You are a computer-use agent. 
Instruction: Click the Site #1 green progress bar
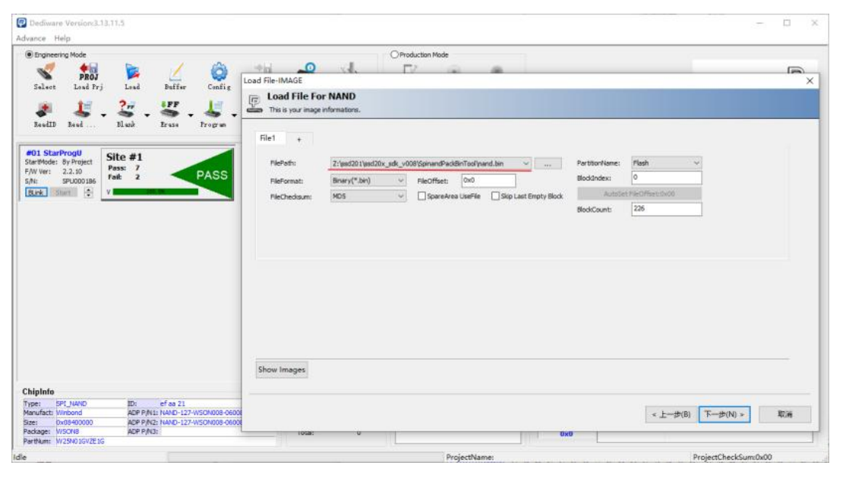point(156,192)
